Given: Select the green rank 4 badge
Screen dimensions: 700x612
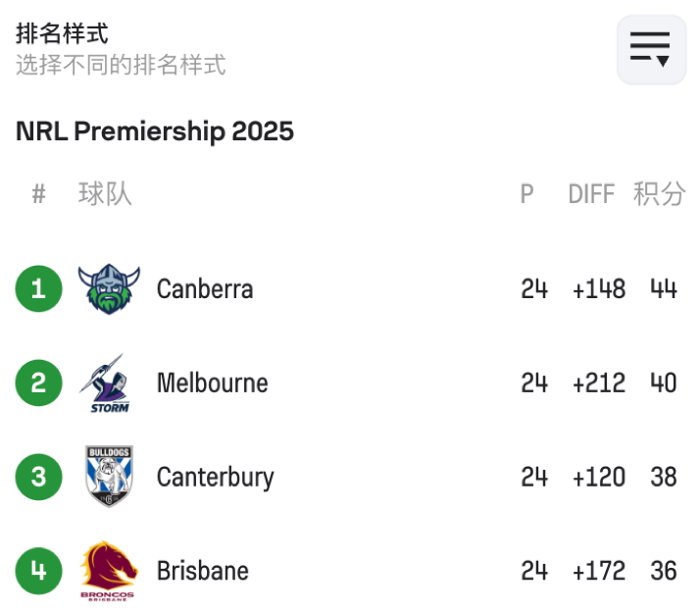Looking at the screenshot, I should [38, 570].
